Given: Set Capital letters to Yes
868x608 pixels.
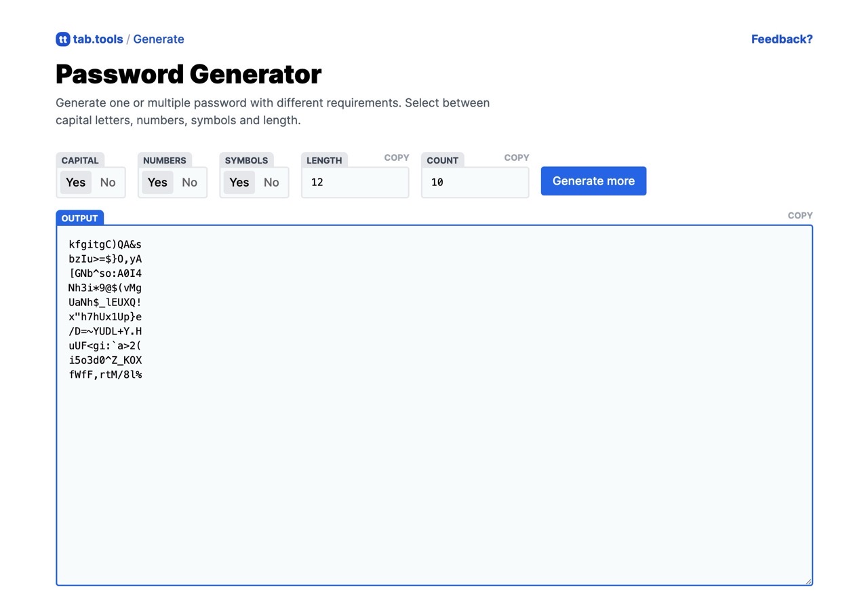Looking at the screenshot, I should (x=76, y=183).
